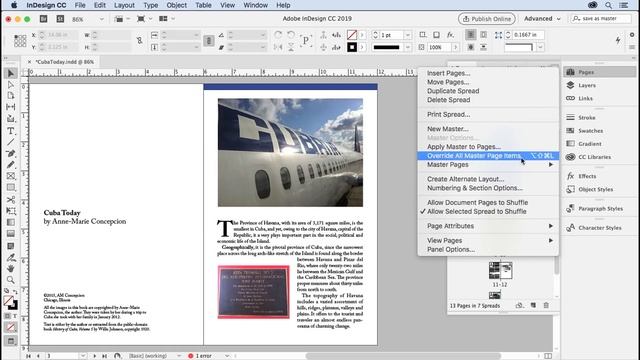Click the Rotate 90° clockwise icon
The height and width of the screenshot is (360, 640).
click(278, 35)
